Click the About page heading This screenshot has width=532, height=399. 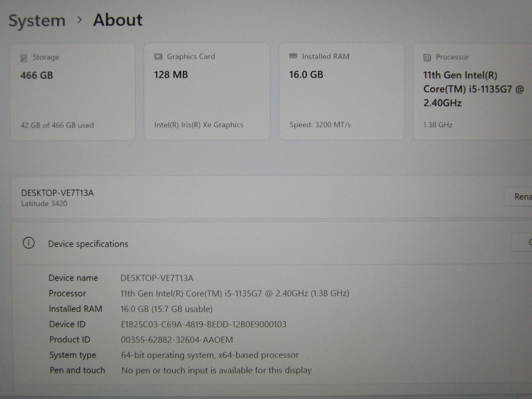click(x=118, y=20)
